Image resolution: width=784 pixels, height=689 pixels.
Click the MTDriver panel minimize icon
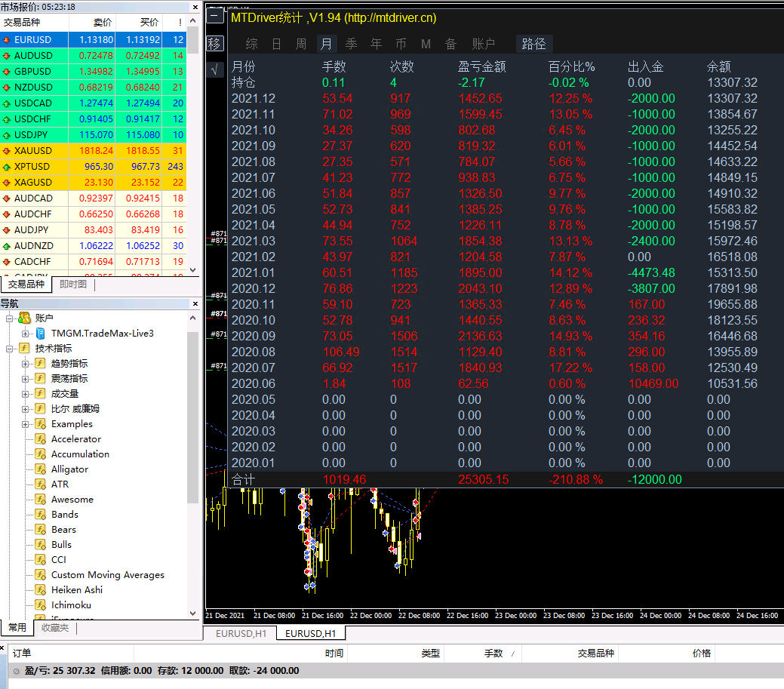(214, 16)
